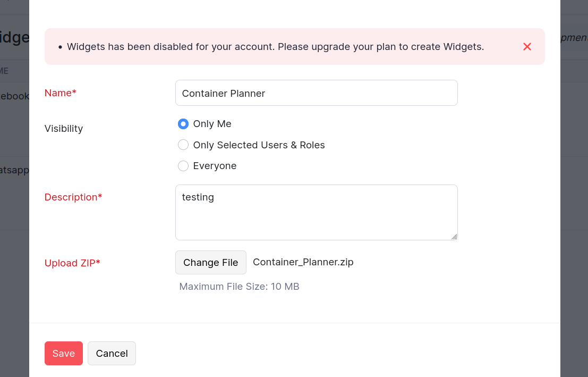The height and width of the screenshot is (377, 588).
Task: Click the red Name* field label
Action: click(x=61, y=93)
